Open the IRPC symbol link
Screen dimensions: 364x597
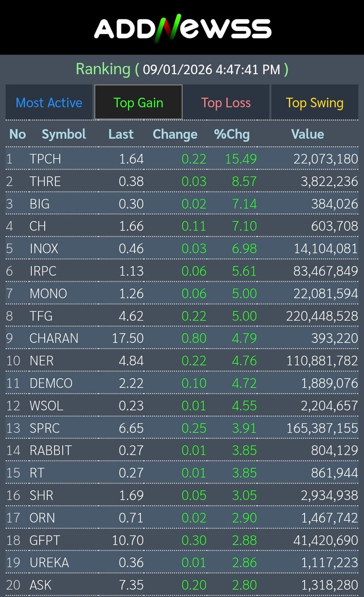pos(43,271)
